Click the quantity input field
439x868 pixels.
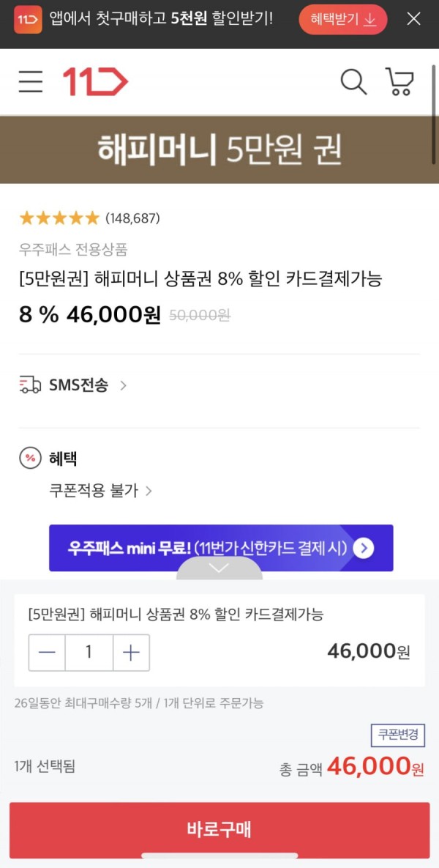pyautogui.click(x=89, y=653)
